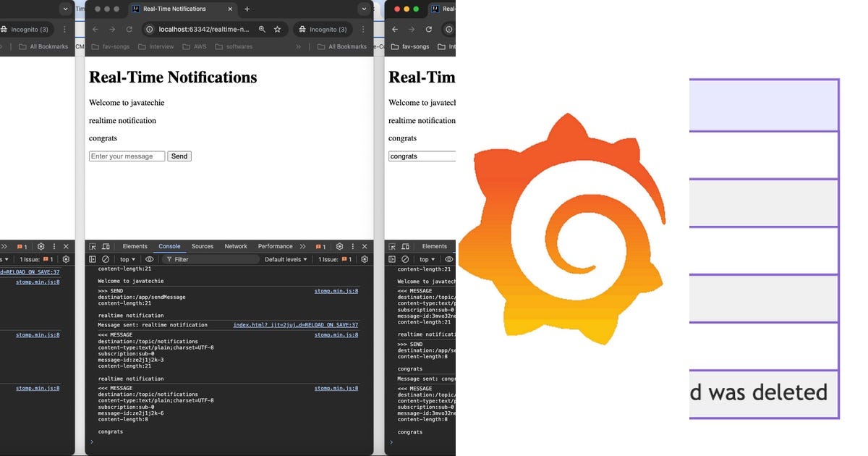The image size is (868, 456).
Task: Click the Send button
Action: [179, 156]
